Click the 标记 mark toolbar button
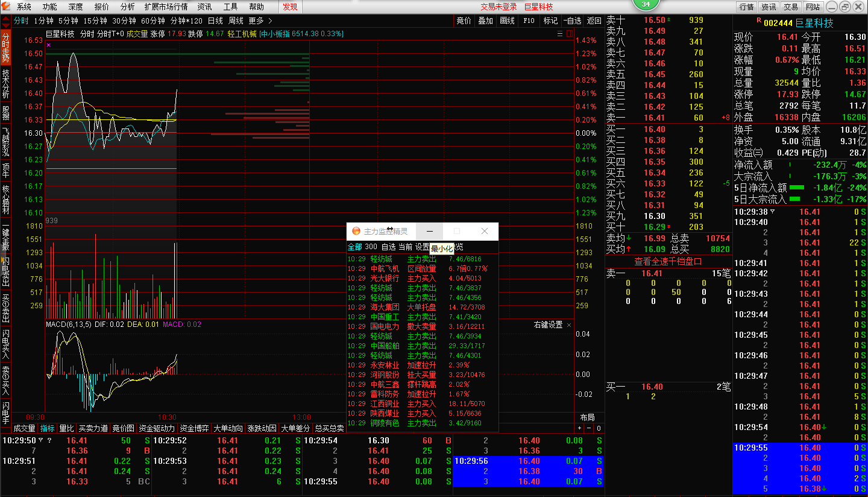Image resolution: width=868 pixels, height=497 pixels. (550, 21)
